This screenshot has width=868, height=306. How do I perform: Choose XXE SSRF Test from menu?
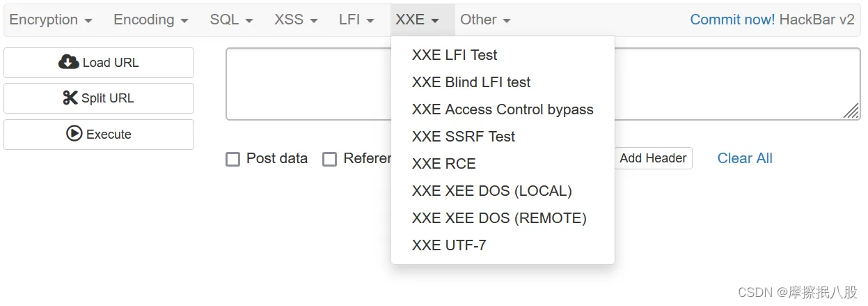(463, 137)
